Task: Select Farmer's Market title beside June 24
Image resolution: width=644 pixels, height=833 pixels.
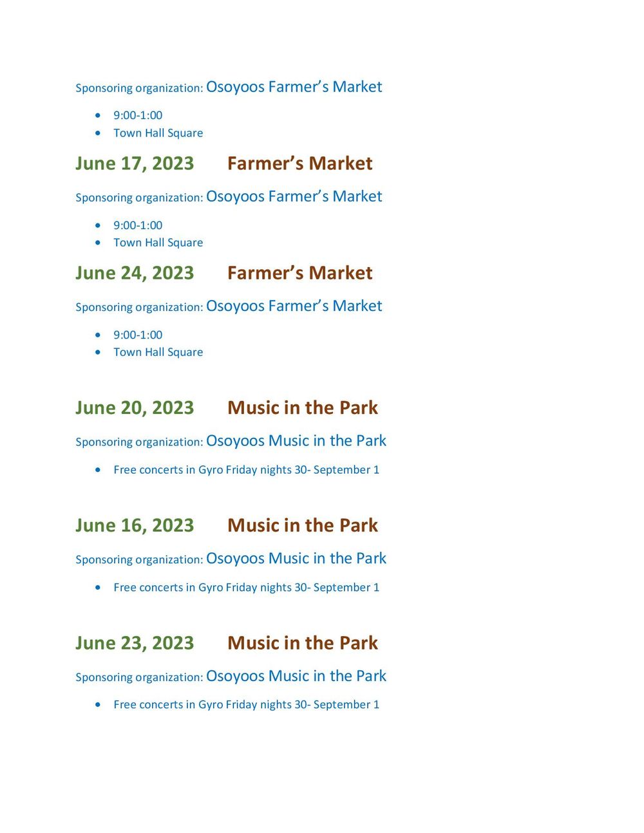Action: (300, 273)
